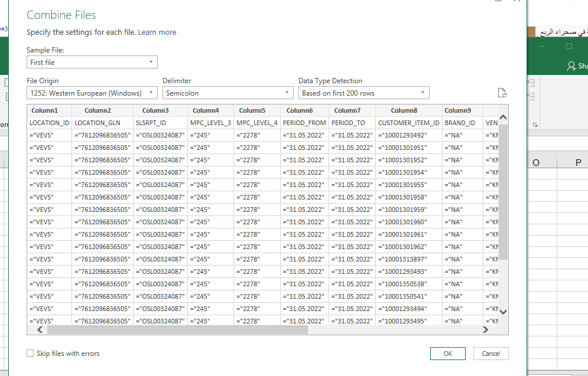Click the PERIOD_FROM cell
The image size is (588, 376).
304,123
